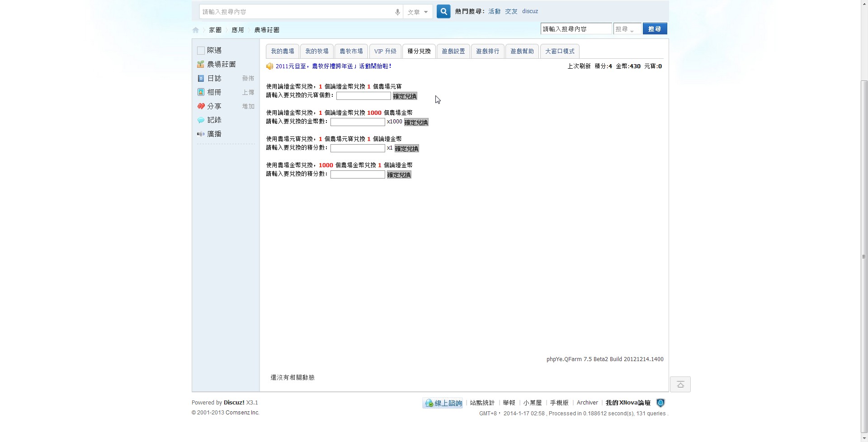Screen dimensions: 868x442
Task: Open 站點統計 footer link
Action: (x=482, y=403)
